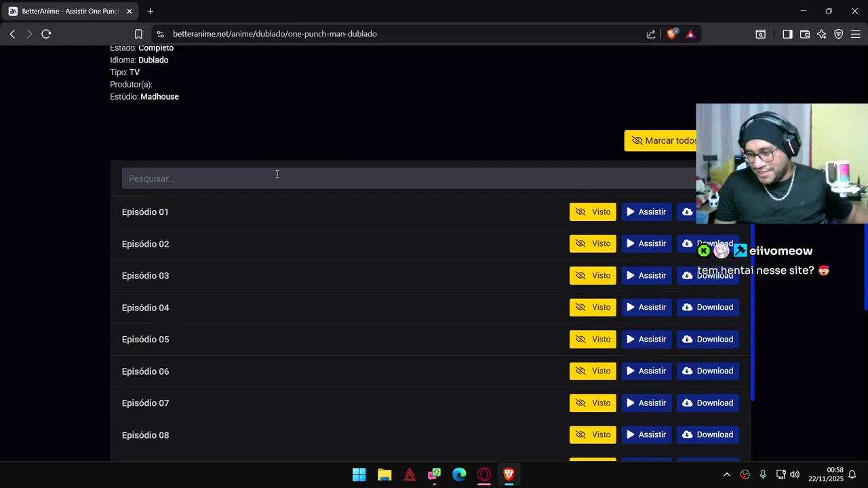Open the Brave Shields lion icon
Image resolution: width=868 pixels, height=488 pixels.
(x=671, y=34)
